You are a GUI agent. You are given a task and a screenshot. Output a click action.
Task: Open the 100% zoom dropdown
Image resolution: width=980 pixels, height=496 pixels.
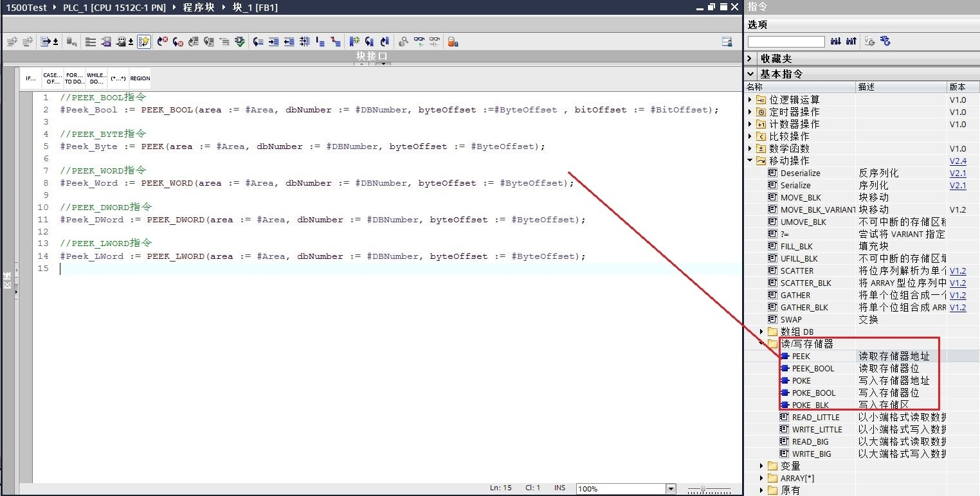click(x=671, y=489)
